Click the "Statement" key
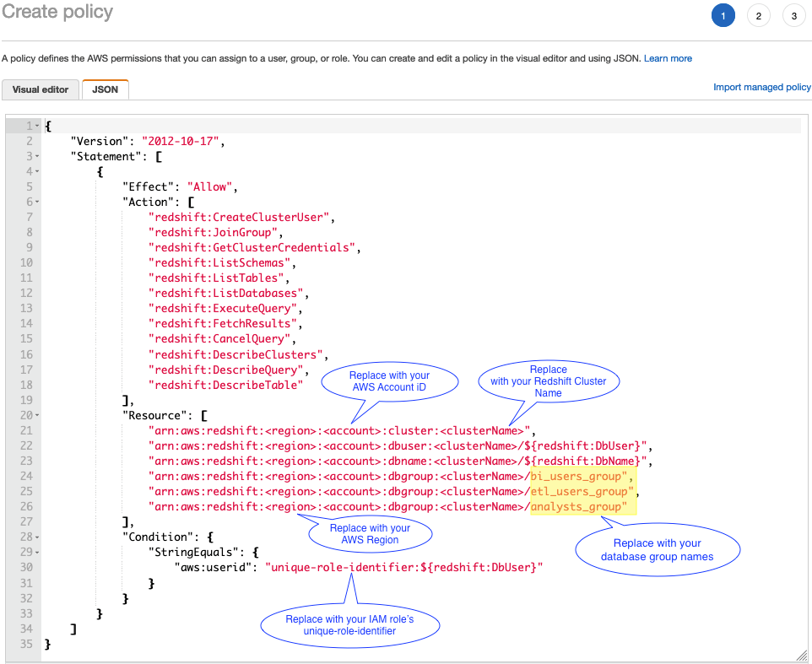The image size is (812, 664). click(106, 156)
